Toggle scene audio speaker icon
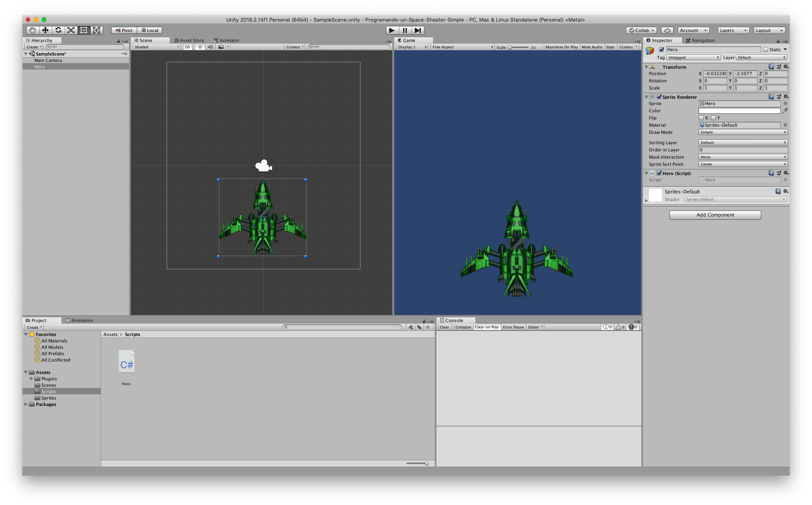 210,47
